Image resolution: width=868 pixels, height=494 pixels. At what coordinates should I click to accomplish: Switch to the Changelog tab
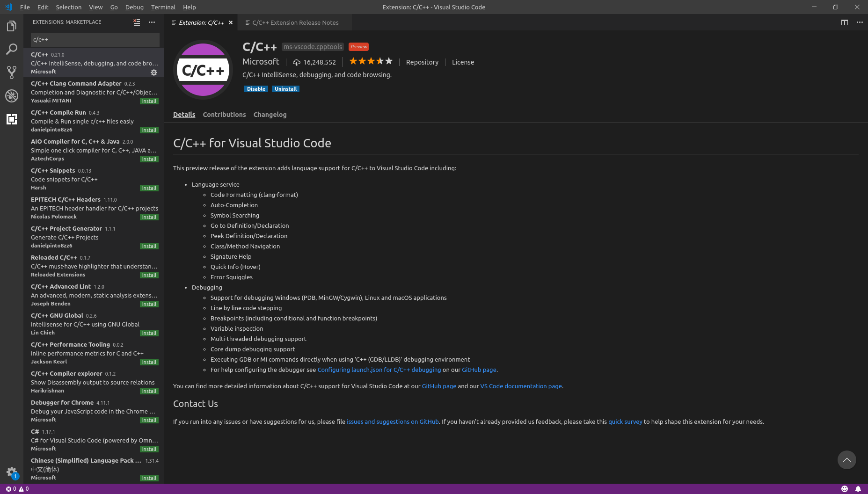[270, 115]
